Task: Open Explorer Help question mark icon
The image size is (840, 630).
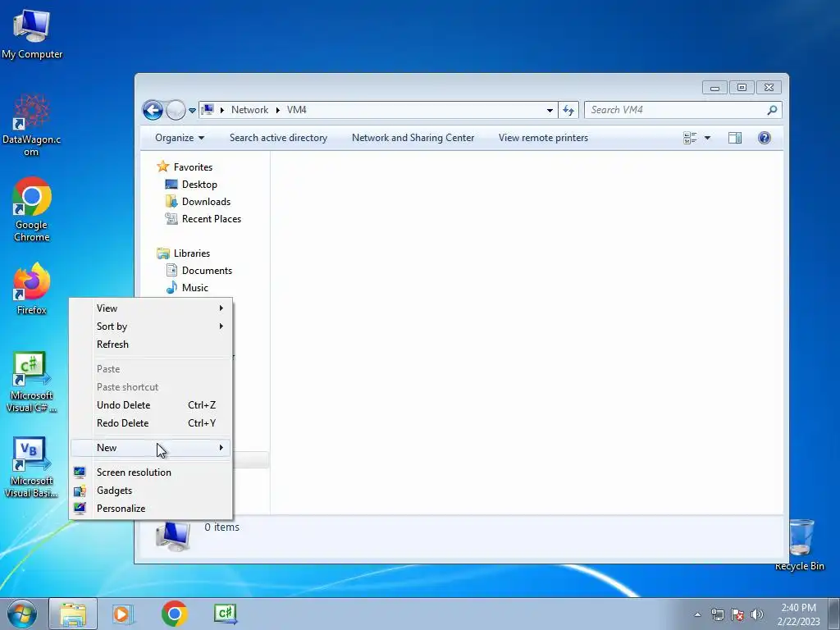Action: 765,138
